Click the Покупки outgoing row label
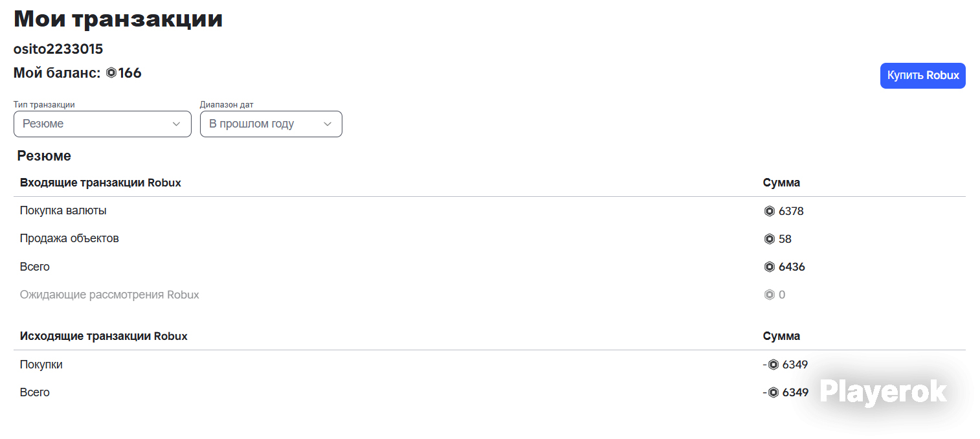980x439 pixels. 41,365
